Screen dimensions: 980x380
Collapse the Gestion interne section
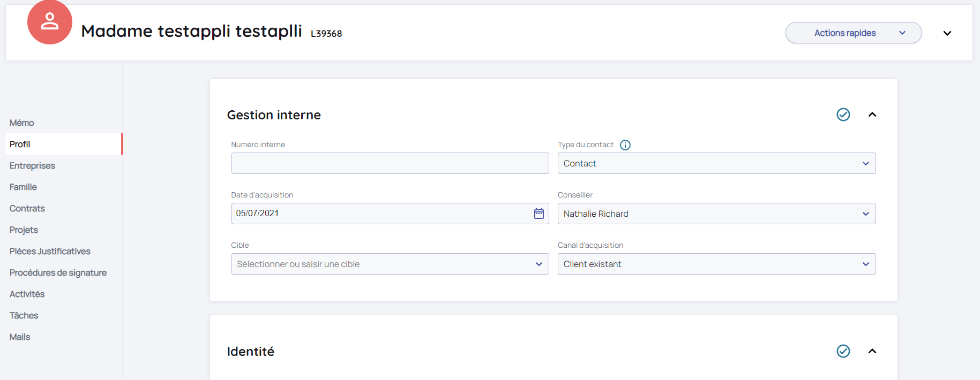[872, 115]
